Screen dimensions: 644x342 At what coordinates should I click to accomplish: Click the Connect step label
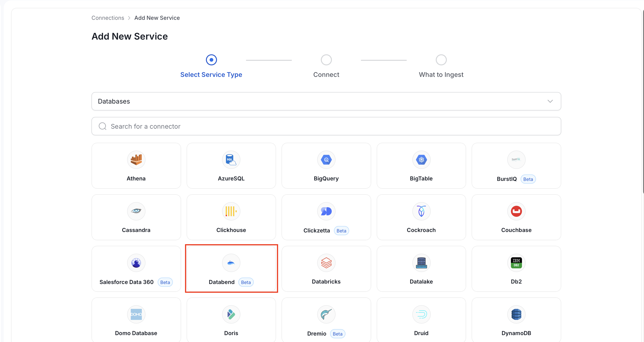(326, 75)
